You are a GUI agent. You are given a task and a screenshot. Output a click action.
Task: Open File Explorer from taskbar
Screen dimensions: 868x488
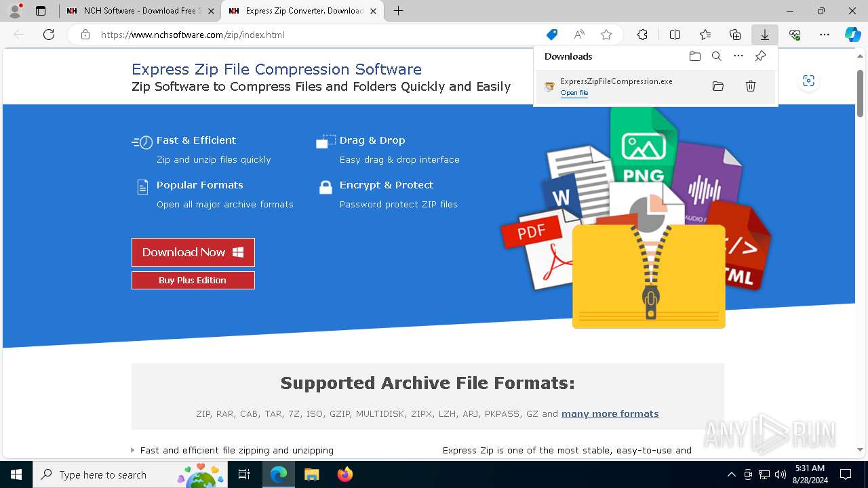(311, 474)
